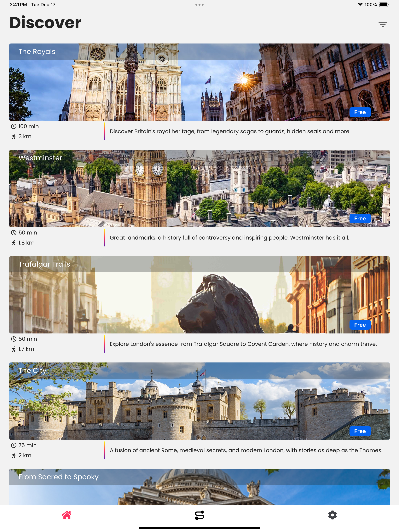Click the clock icon on Trafalgar Trails row
399x532 pixels.
pyautogui.click(x=14, y=339)
